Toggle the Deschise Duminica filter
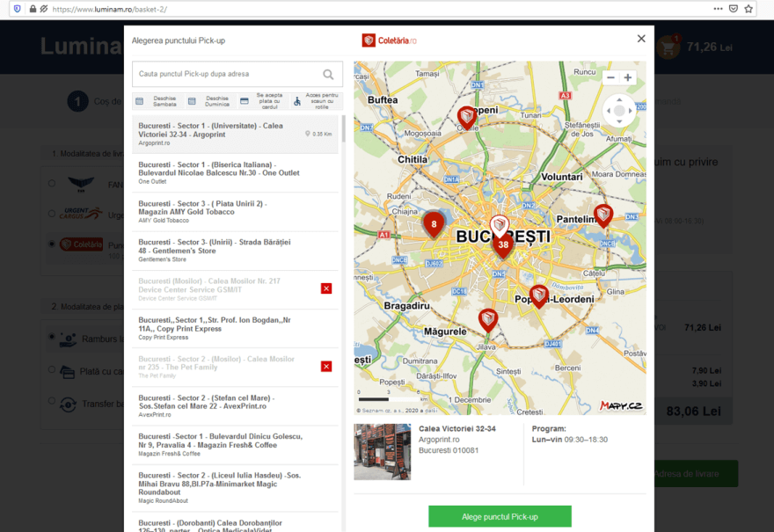Image resolution: width=774 pixels, height=532 pixels. click(x=210, y=101)
